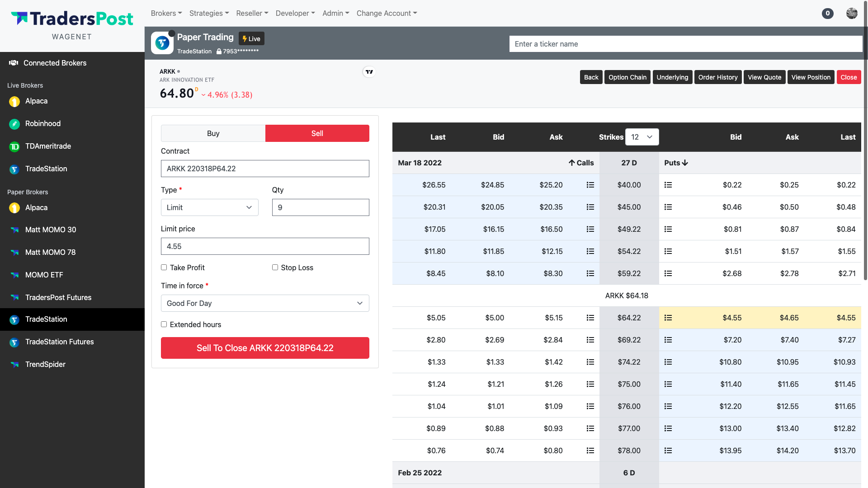Open calls list icon for $49.22 strike

[x=590, y=229]
